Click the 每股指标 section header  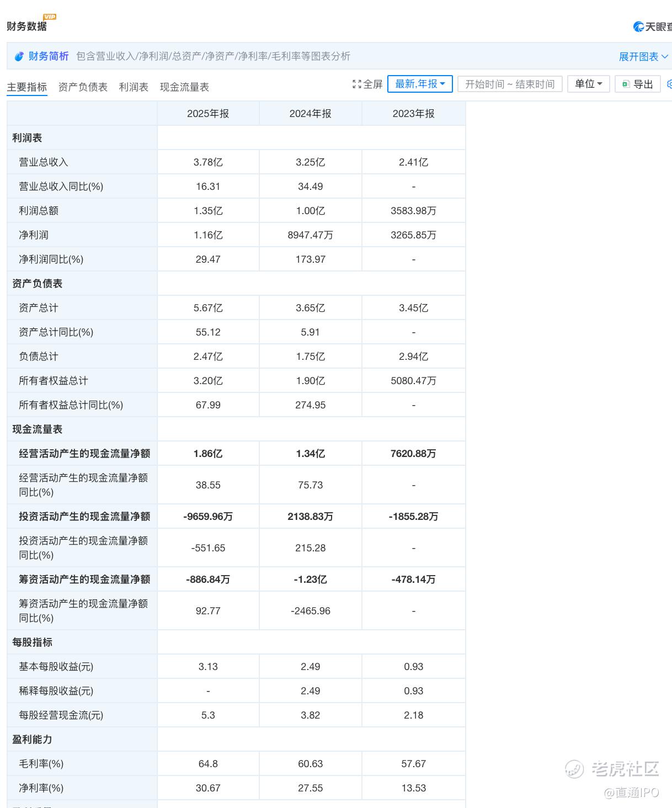click(x=32, y=642)
